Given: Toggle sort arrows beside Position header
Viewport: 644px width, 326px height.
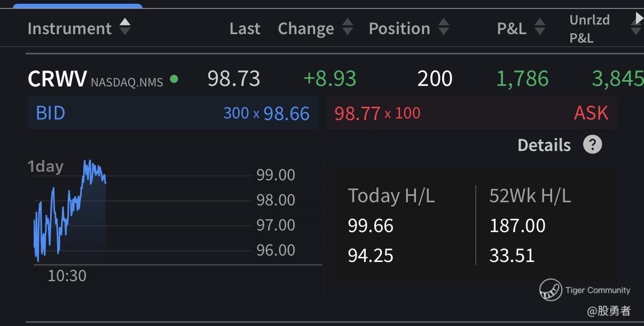Looking at the screenshot, I should coord(443,28).
